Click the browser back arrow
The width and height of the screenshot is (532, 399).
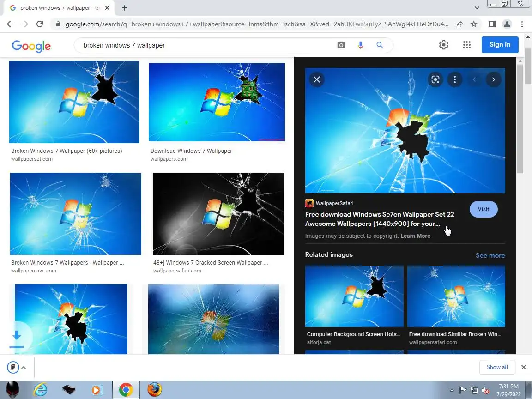(x=10, y=24)
